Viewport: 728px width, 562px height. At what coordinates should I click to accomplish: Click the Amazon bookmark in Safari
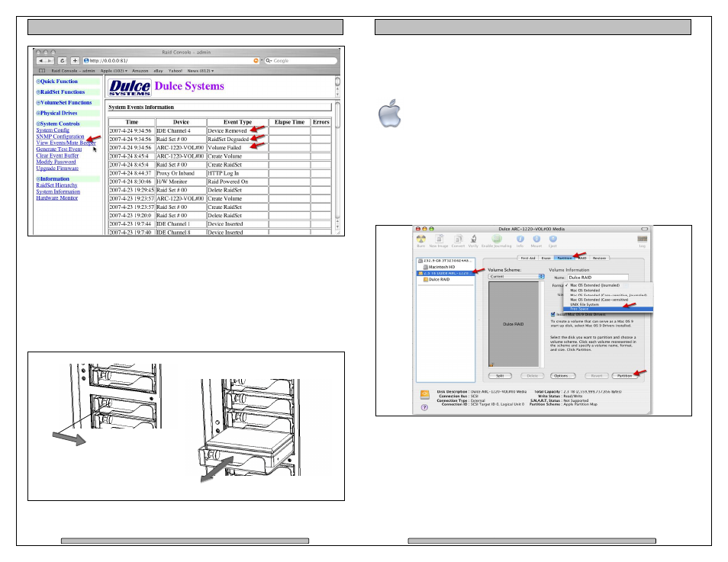pyautogui.click(x=140, y=71)
